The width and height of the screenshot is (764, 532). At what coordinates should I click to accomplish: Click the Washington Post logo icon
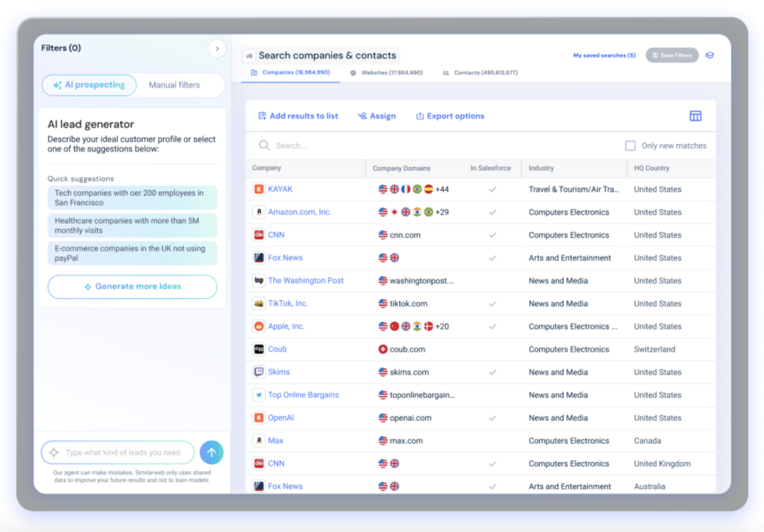(259, 281)
